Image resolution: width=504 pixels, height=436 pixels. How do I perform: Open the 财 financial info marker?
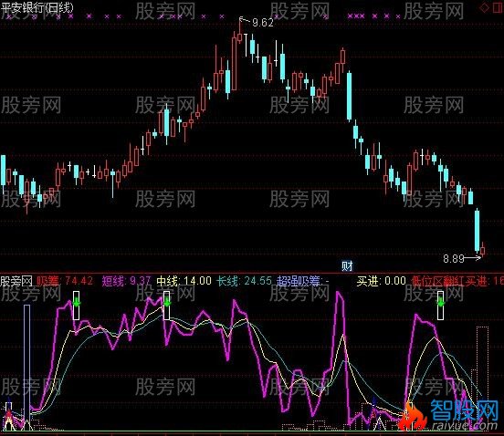pyautogui.click(x=347, y=265)
